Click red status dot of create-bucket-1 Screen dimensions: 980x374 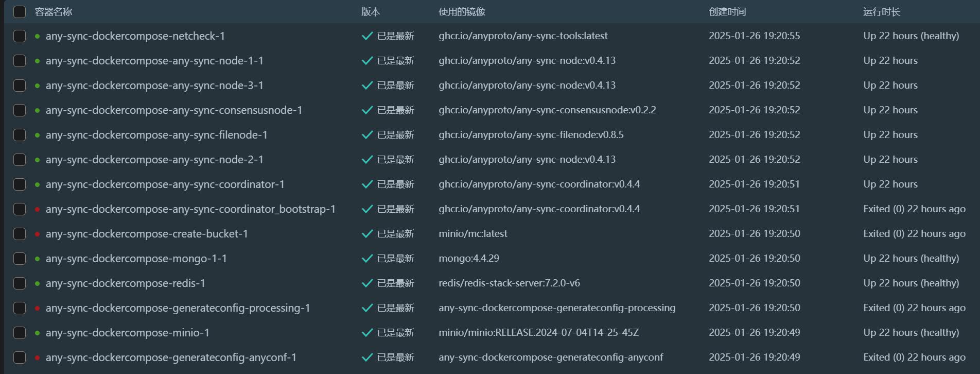(x=38, y=234)
